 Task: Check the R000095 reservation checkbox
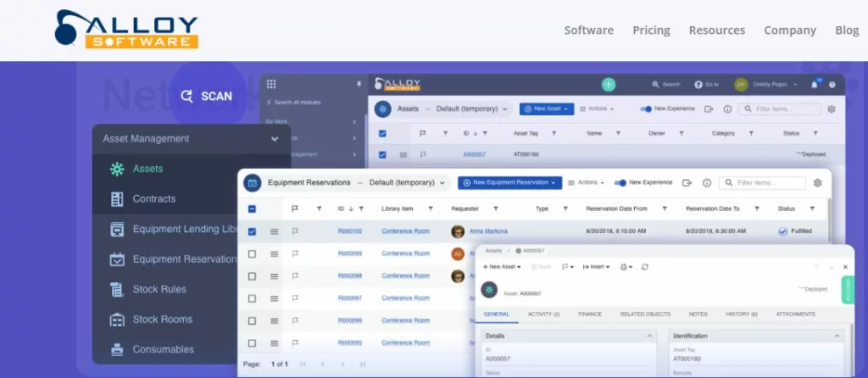252,343
